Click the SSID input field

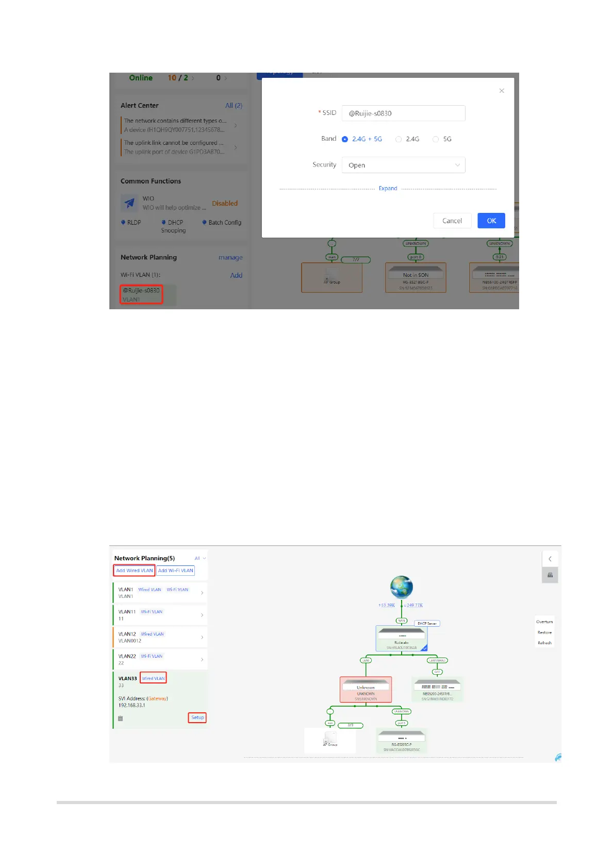click(x=404, y=113)
